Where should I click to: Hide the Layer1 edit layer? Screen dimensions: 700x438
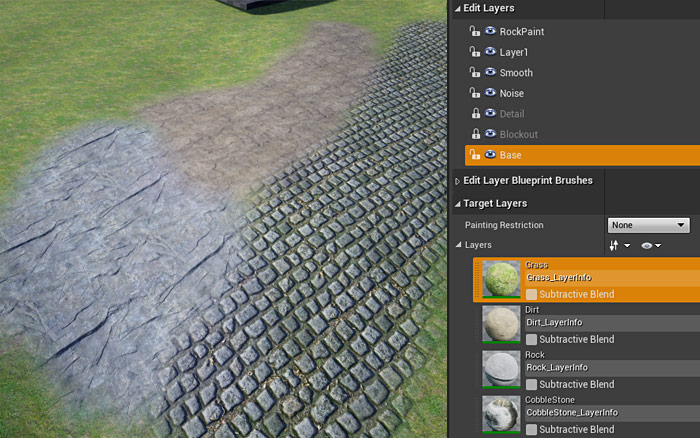click(x=490, y=51)
